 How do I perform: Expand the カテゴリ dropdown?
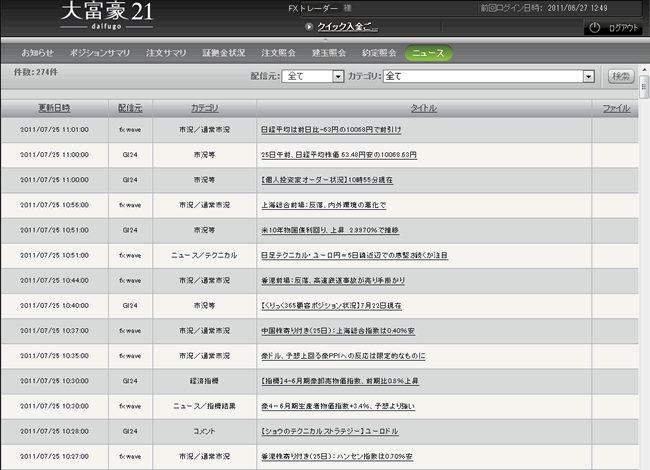click(489, 76)
